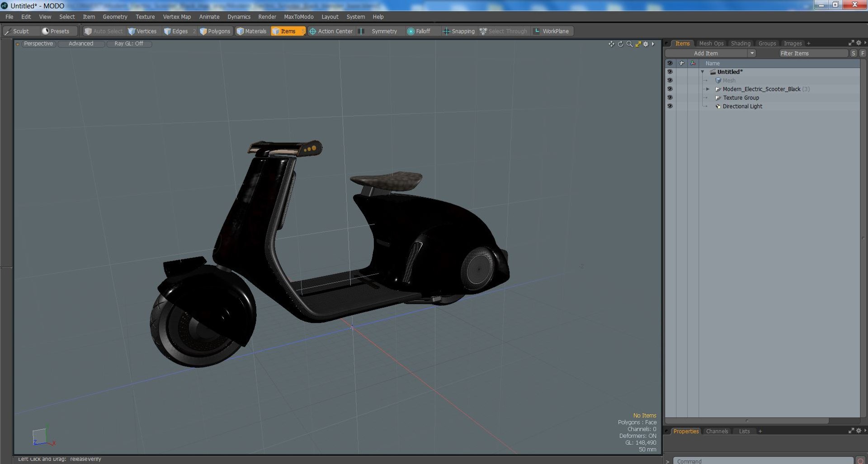This screenshot has width=868, height=464.
Task: Open the Geometry menu
Action: (115, 17)
